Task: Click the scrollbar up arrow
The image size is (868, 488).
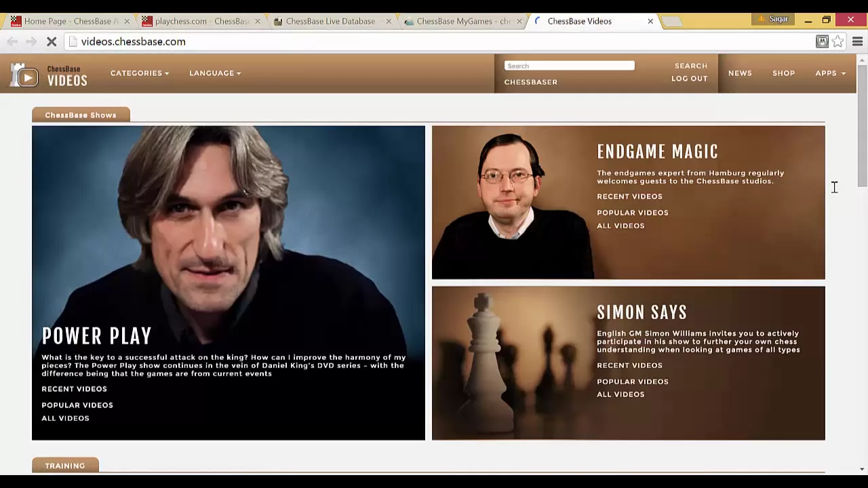Action: 862,60
